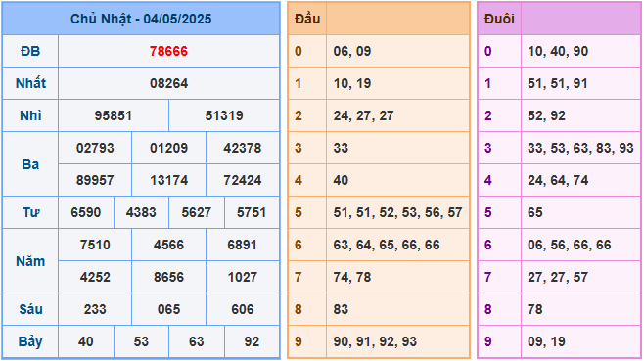Viewport: 644px width, 361px height.
Task: Select the ĐB prize row label
Action: (x=30, y=51)
